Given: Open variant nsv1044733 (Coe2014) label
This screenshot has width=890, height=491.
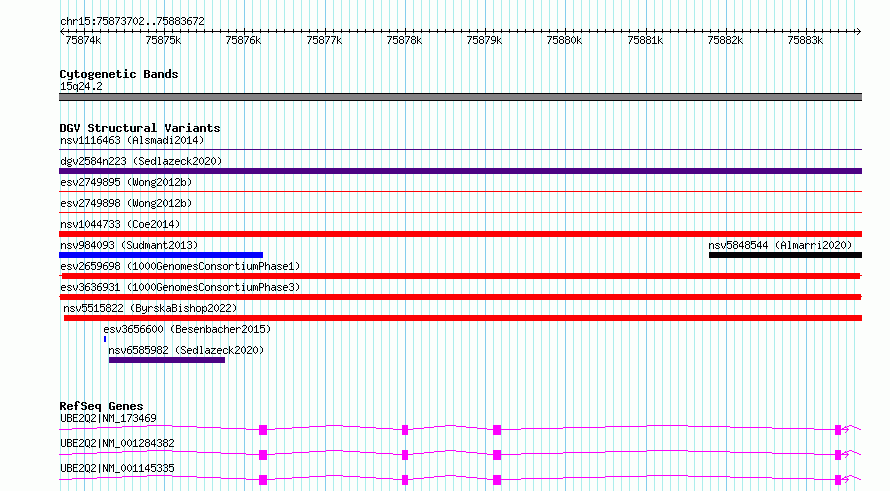Looking at the screenshot, I should (x=120, y=224).
